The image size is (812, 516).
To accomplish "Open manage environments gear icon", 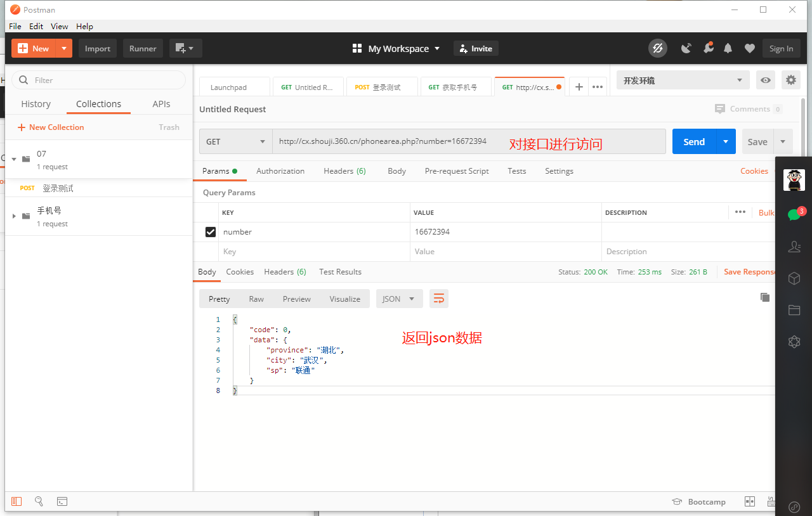I will 790,80.
